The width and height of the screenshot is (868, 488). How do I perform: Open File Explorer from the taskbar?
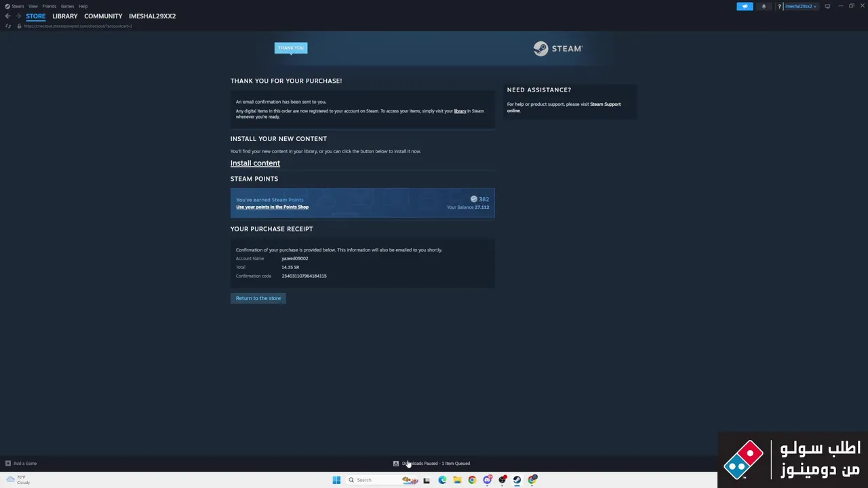coord(457,480)
